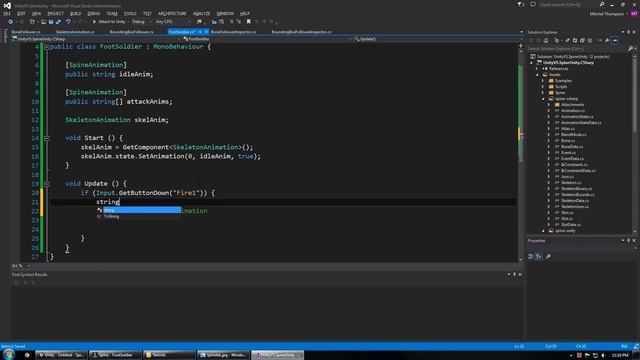Click the Visual Studio logo icon
The width and height of the screenshot is (640, 360).
tap(7, 5)
